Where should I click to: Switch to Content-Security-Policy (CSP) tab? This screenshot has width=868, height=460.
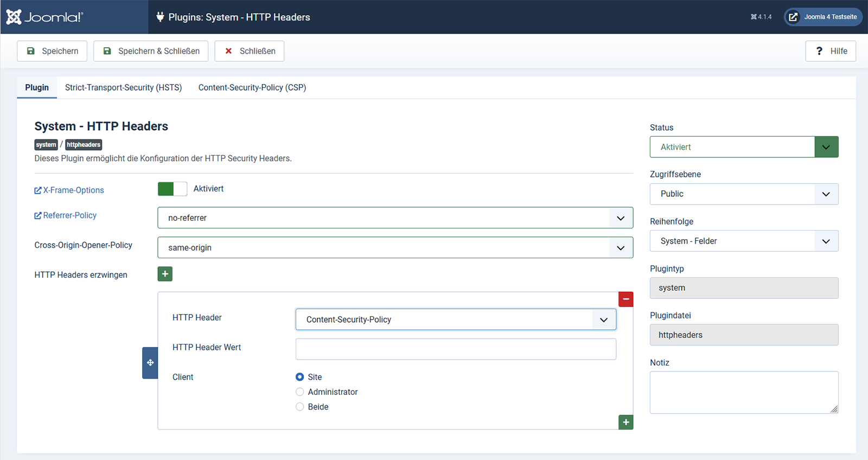click(x=252, y=87)
